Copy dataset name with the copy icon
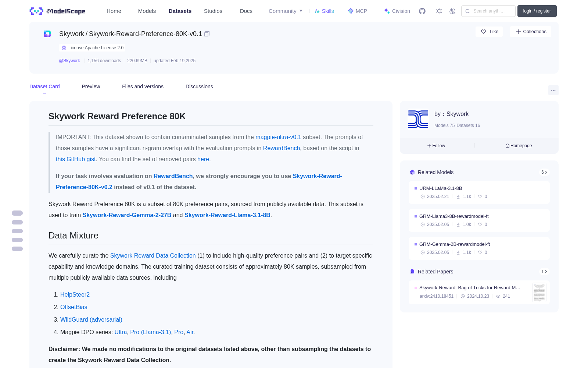The width and height of the screenshot is (588, 368). pyautogui.click(x=207, y=34)
